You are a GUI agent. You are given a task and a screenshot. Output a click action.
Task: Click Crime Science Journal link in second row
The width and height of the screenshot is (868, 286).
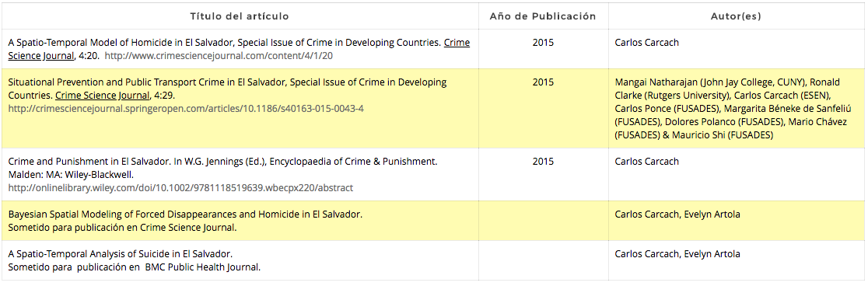[103, 95]
